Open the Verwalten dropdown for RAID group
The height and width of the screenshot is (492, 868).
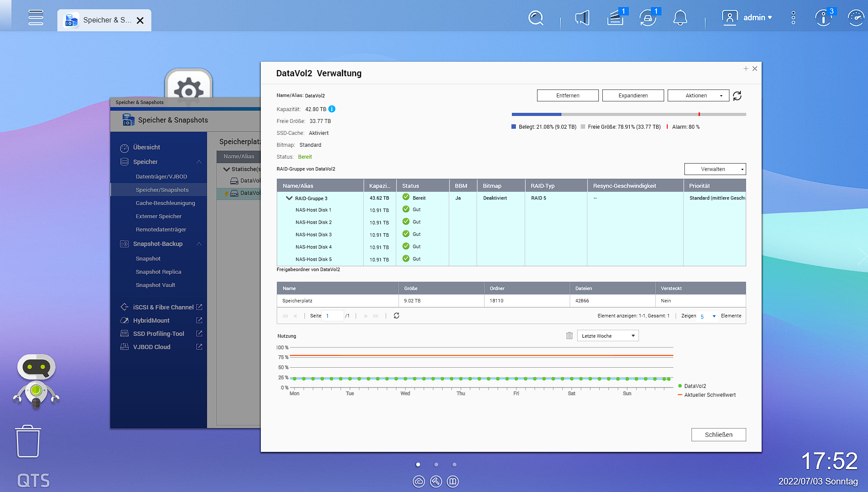715,169
